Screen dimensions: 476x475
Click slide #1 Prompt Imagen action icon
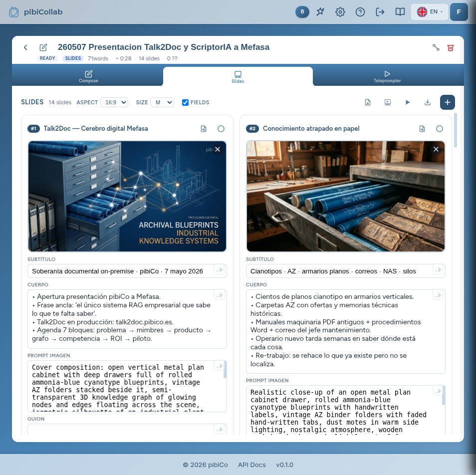click(x=219, y=366)
